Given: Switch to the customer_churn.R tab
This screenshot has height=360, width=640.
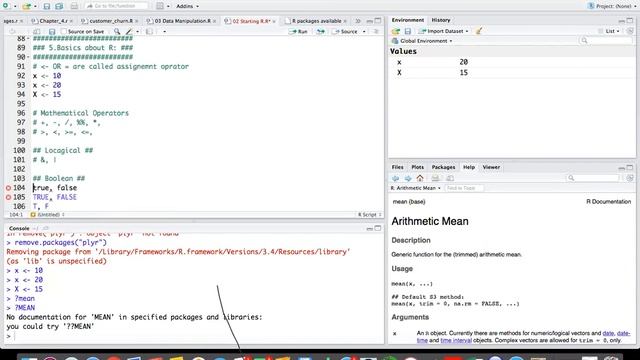Looking at the screenshot, I should coord(111,21).
